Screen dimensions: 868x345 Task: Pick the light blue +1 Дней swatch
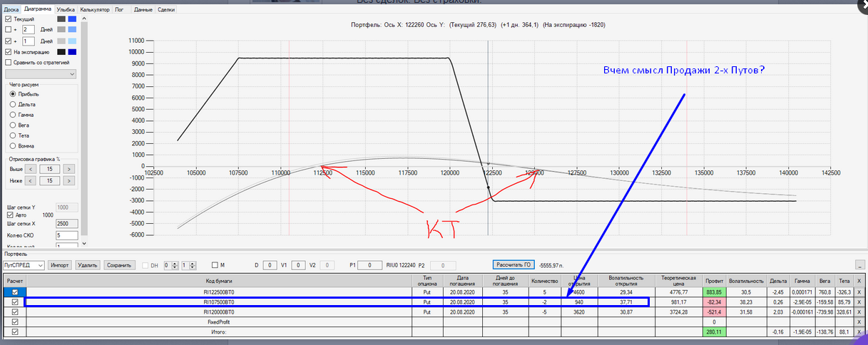point(72,41)
